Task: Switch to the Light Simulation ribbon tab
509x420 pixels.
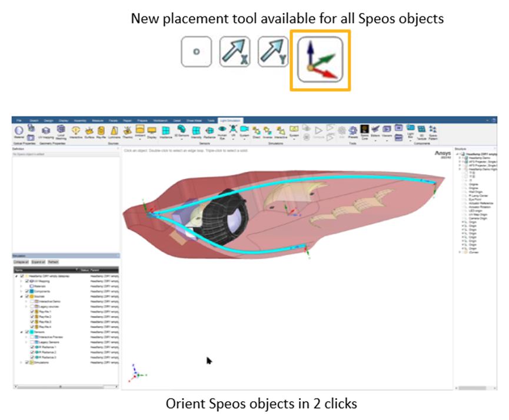Action: pyautogui.click(x=231, y=121)
